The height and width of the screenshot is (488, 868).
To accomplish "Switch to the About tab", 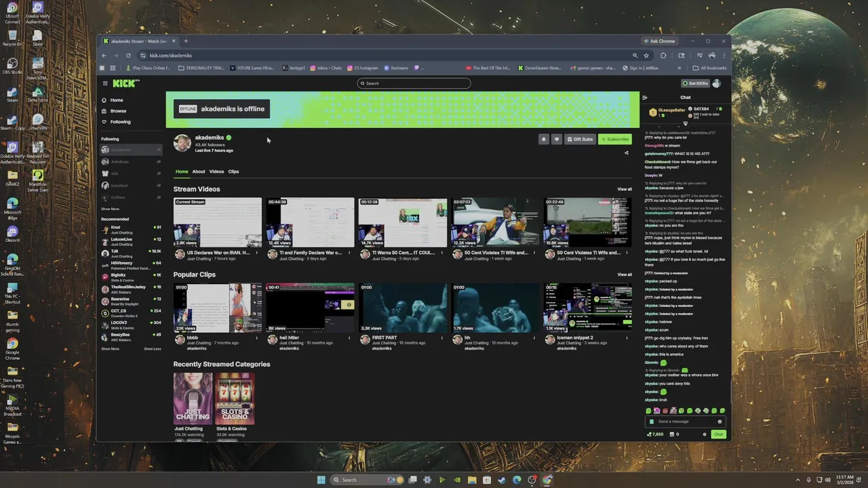I will (199, 171).
